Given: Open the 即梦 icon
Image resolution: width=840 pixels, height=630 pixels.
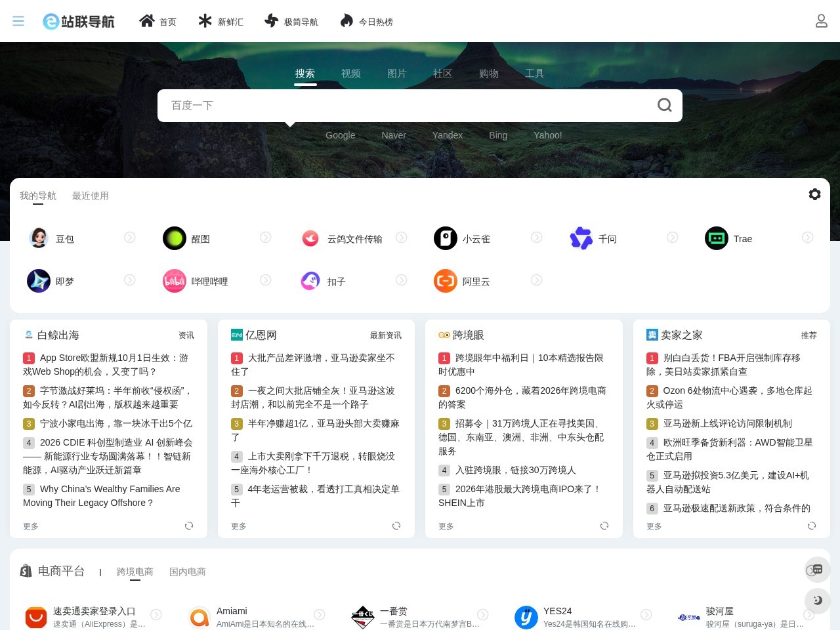Looking at the screenshot, I should coord(39,281).
